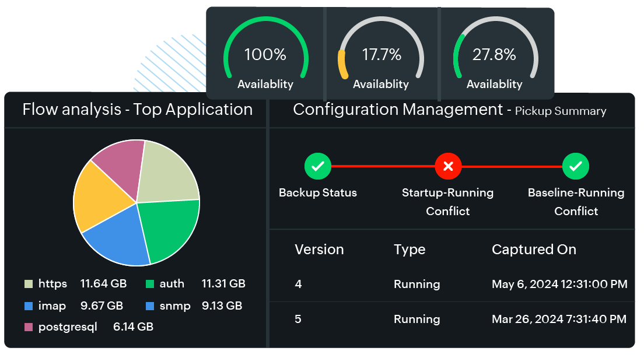
Task: Toggle the postgresql legend color swatch
Action: click(29, 327)
